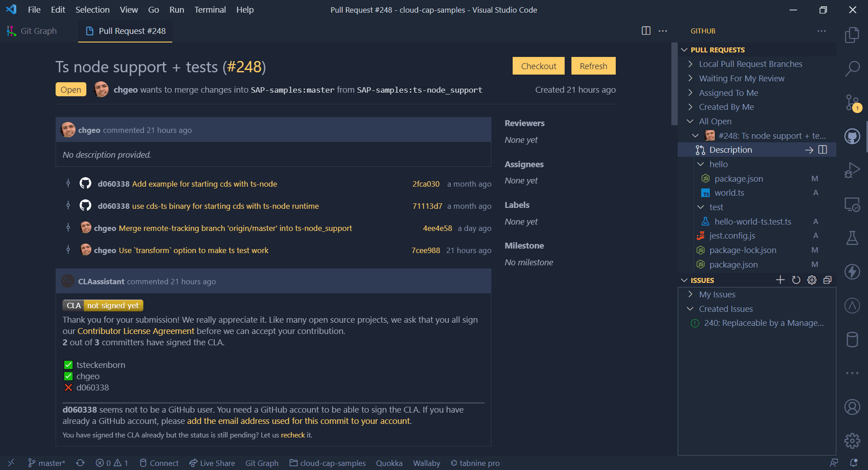Open commit hash 7cee988 link
The height and width of the screenshot is (470, 868).
click(425, 250)
